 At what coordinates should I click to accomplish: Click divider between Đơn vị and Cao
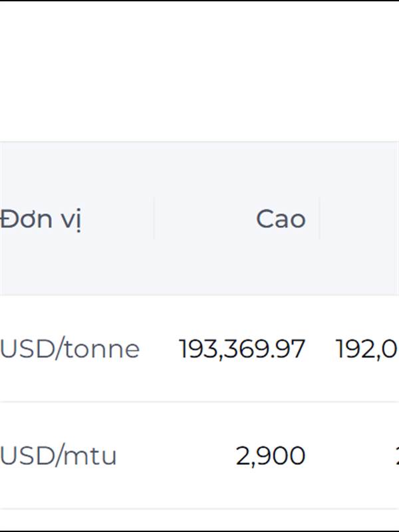[154, 219]
